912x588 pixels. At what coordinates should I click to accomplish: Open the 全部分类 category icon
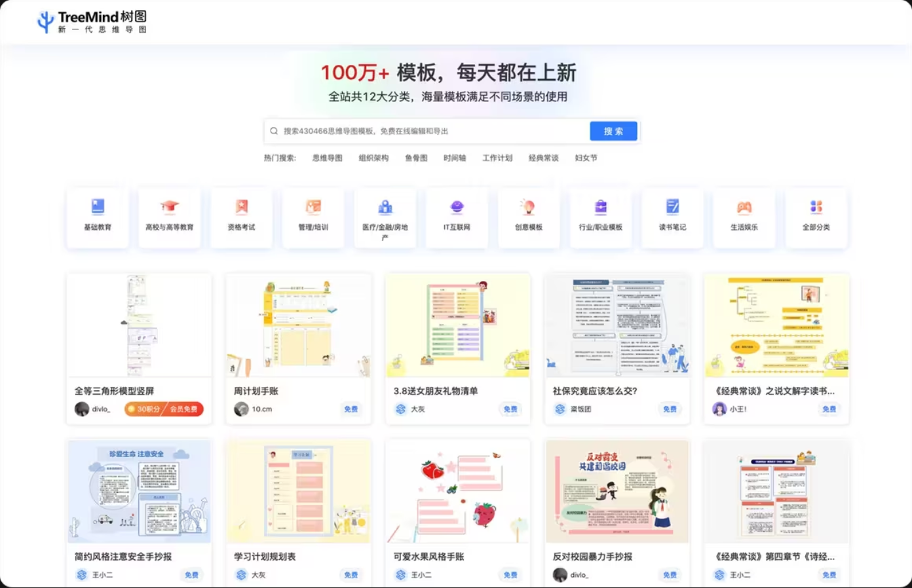(816, 218)
